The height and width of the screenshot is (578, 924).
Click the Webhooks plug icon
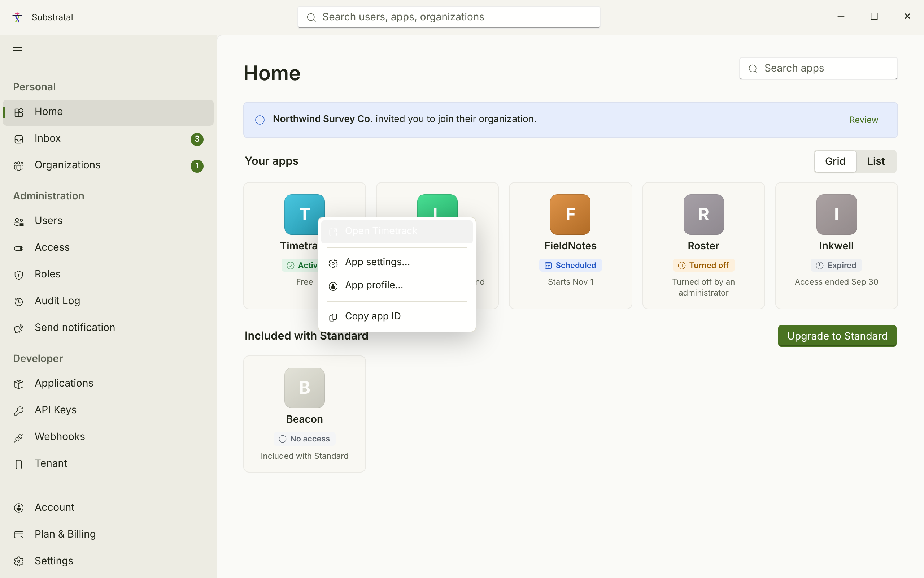19,438
